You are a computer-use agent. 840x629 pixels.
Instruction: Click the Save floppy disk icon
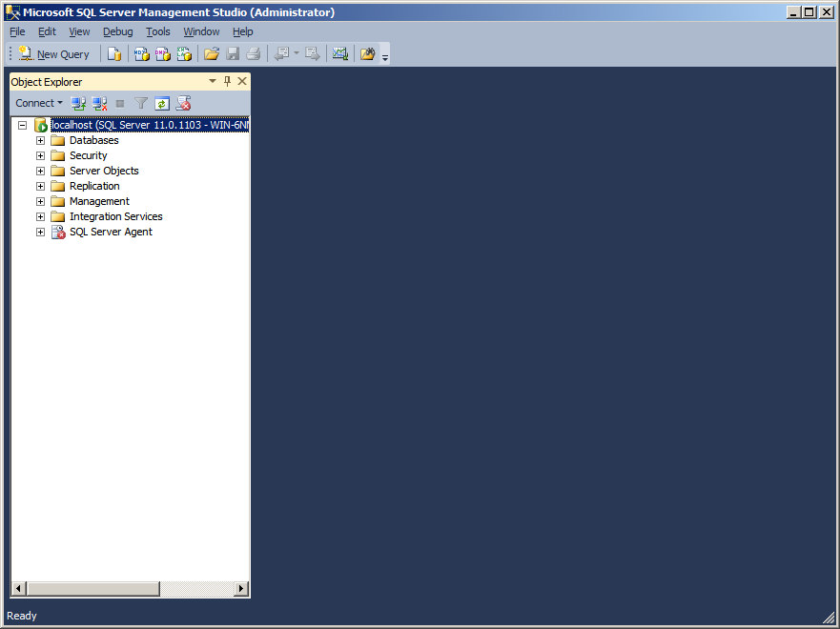point(233,54)
